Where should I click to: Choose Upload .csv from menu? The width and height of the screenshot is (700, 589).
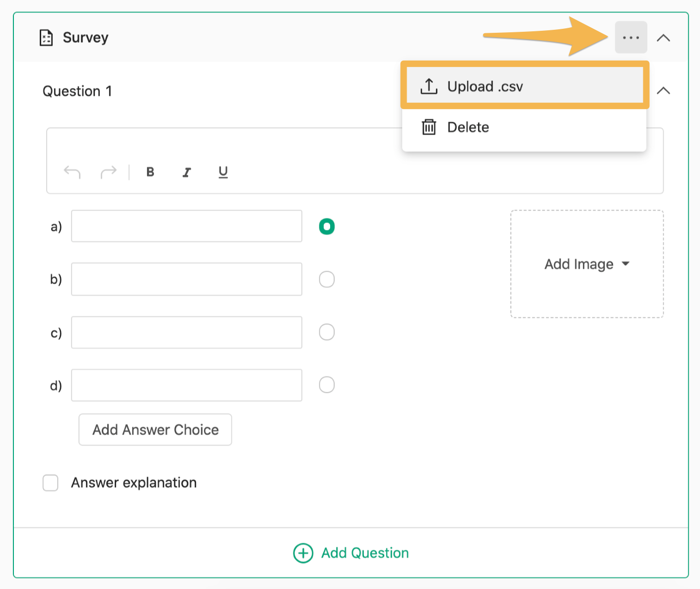click(x=525, y=86)
